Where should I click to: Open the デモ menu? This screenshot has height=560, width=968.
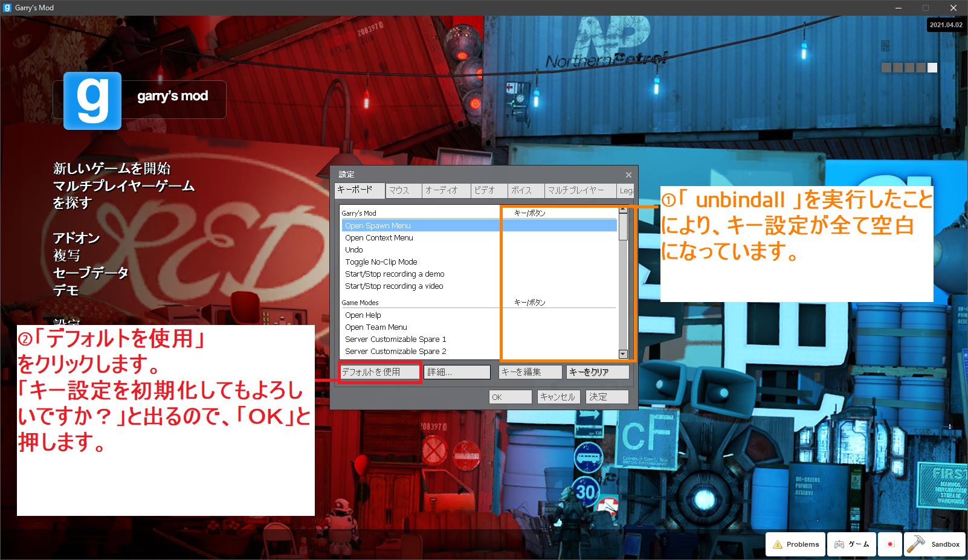(x=66, y=291)
